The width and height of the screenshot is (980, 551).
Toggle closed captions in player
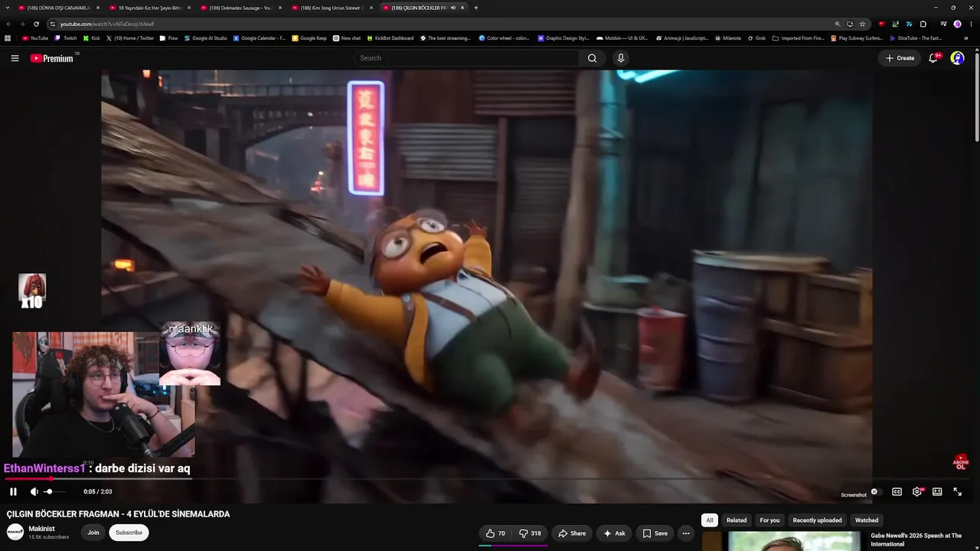[897, 492]
